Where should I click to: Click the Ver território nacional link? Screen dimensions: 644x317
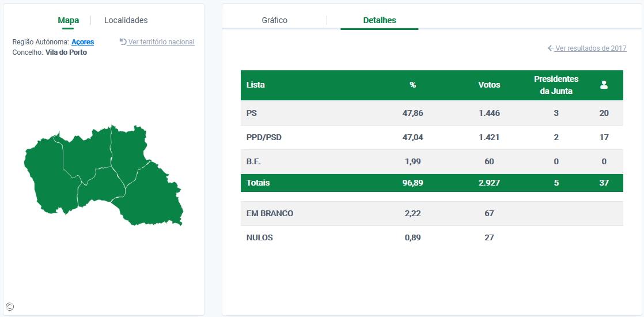pyautogui.click(x=161, y=42)
